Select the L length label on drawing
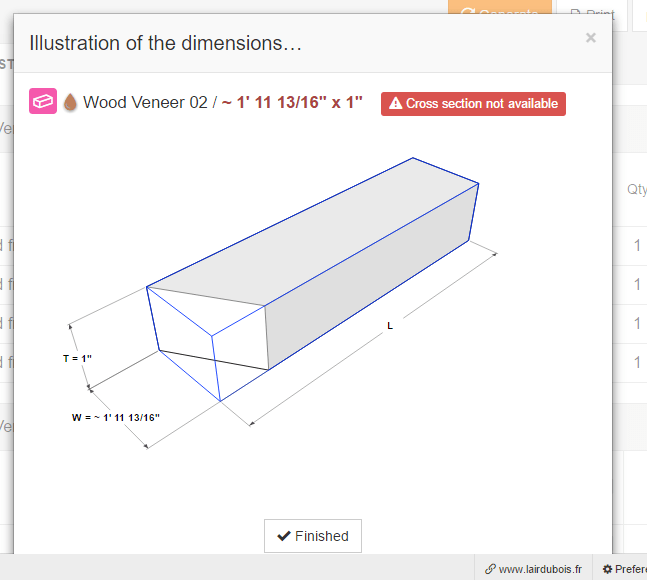The height and width of the screenshot is (580, 647). point(390,326)
